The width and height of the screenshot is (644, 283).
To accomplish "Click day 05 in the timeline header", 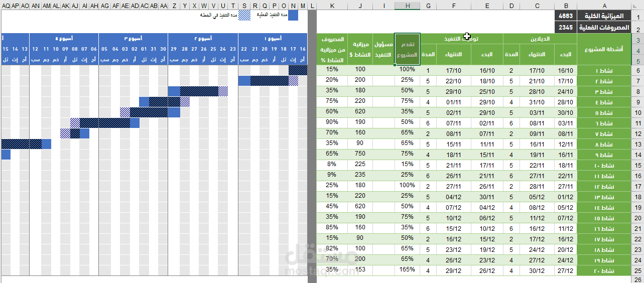I will pyautogui.click(x=104, y=49).
